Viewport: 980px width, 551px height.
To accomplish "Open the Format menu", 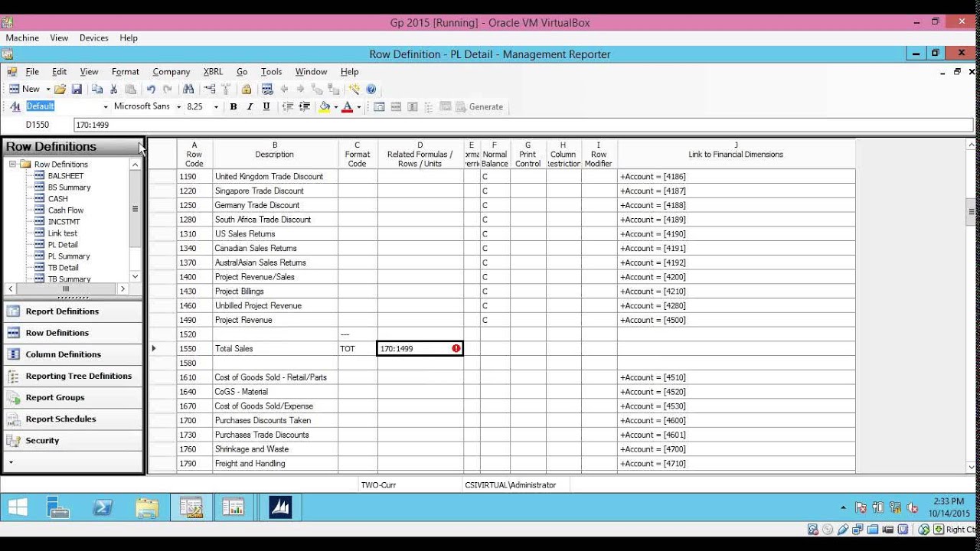I will 126,72.
